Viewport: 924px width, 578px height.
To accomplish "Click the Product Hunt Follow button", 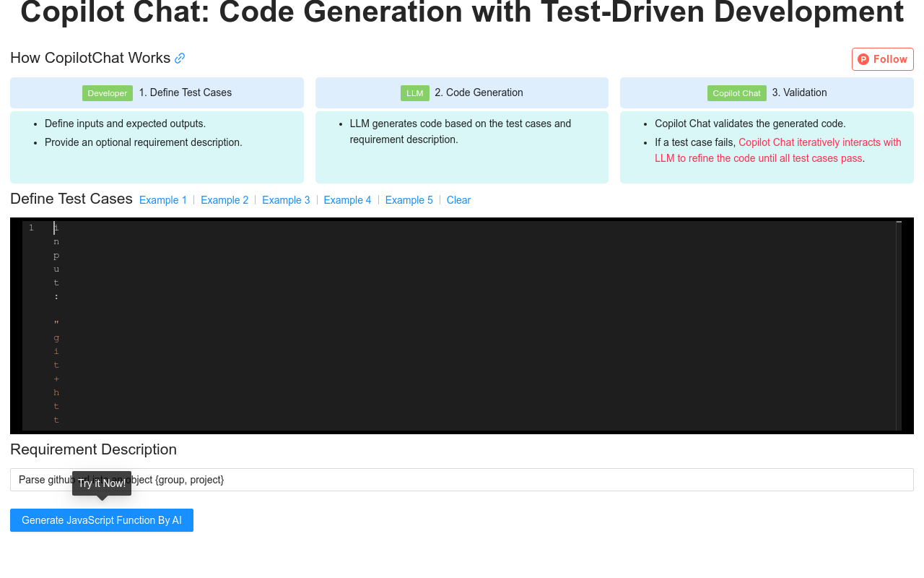I will coord(882,59).
